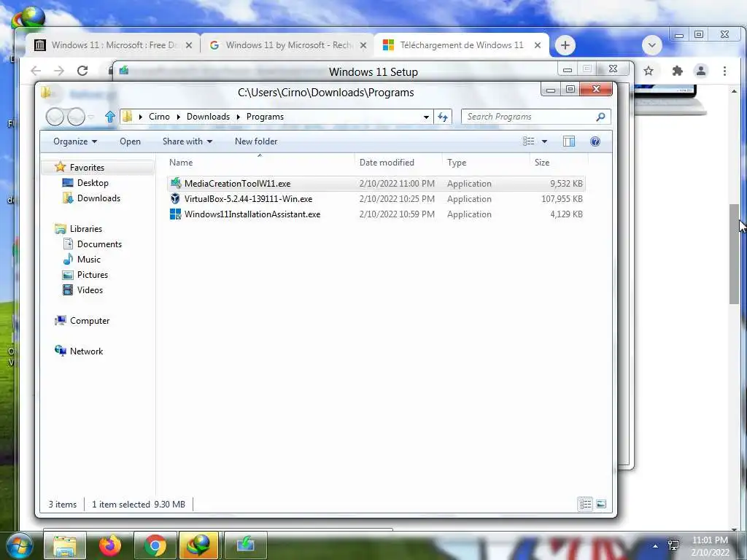
Task: Click the Downloads breadcrumb segment
Action: (208, 117)
